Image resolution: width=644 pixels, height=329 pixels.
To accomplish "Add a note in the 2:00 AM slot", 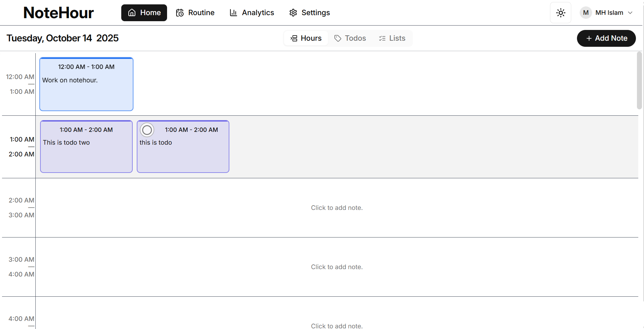I will point(337,208).
